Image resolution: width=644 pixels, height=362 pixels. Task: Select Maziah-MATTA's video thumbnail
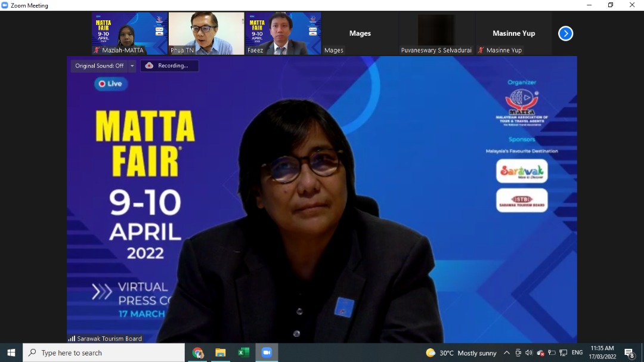pos(129,33)
